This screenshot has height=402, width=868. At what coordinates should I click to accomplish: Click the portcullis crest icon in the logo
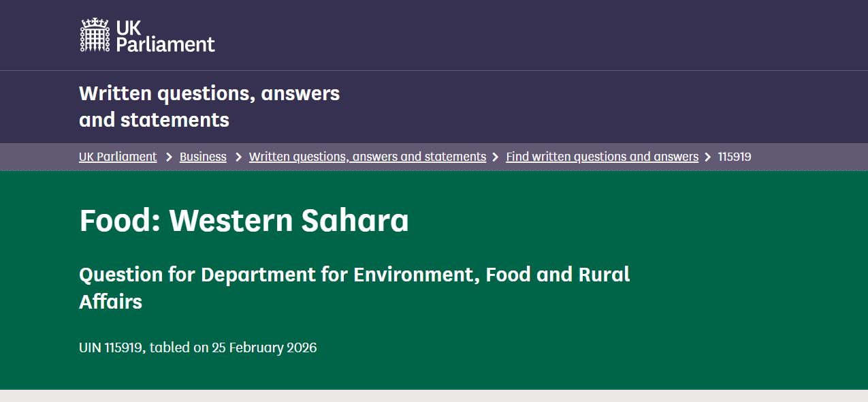click(x=95, y=35)
